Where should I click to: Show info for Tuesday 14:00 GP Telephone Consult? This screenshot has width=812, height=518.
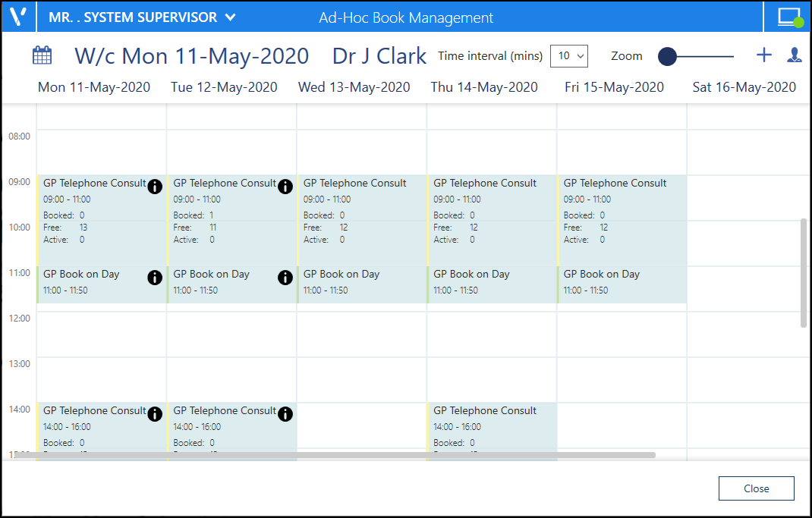pos(285,414)
